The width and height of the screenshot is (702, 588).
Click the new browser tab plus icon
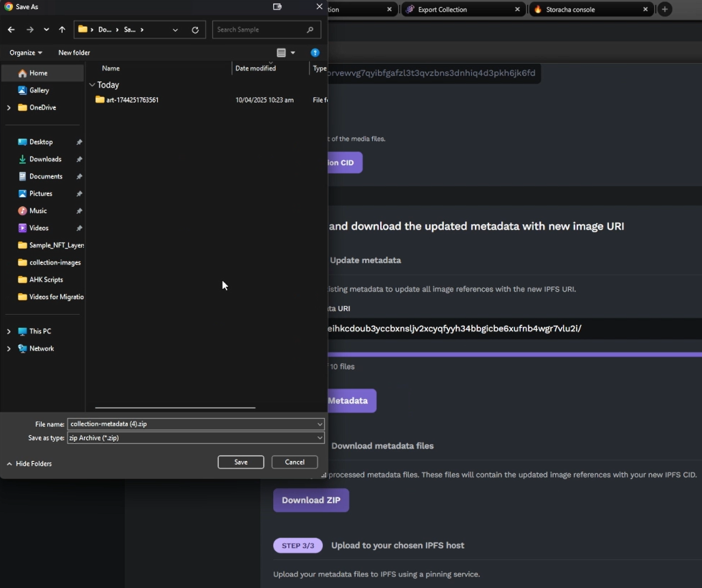(x=665, y=9)
